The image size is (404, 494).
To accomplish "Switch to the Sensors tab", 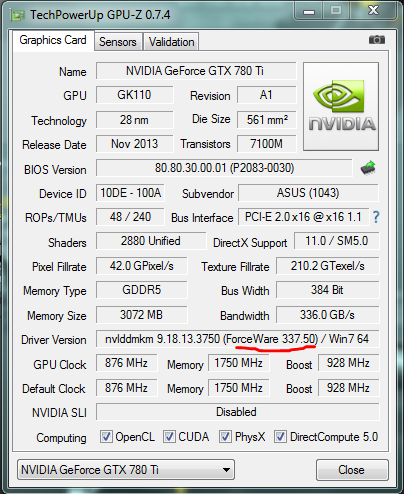I will (x=118, y=42).
